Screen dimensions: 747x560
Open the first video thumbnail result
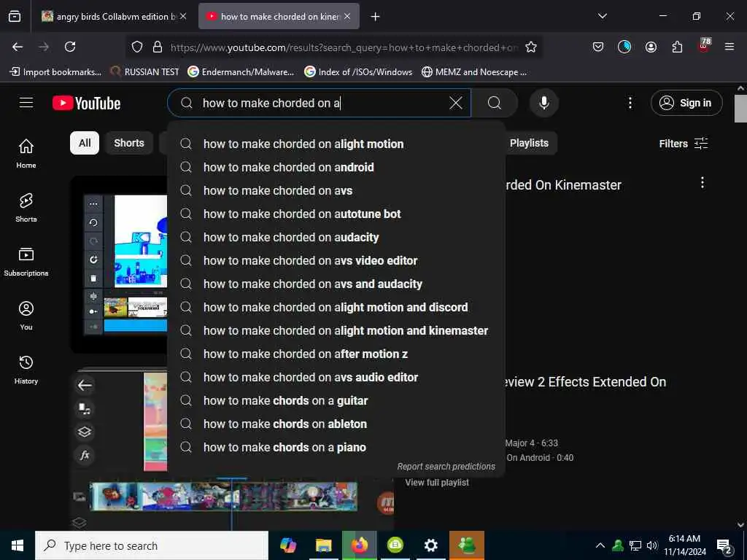[x=119, y=264]
